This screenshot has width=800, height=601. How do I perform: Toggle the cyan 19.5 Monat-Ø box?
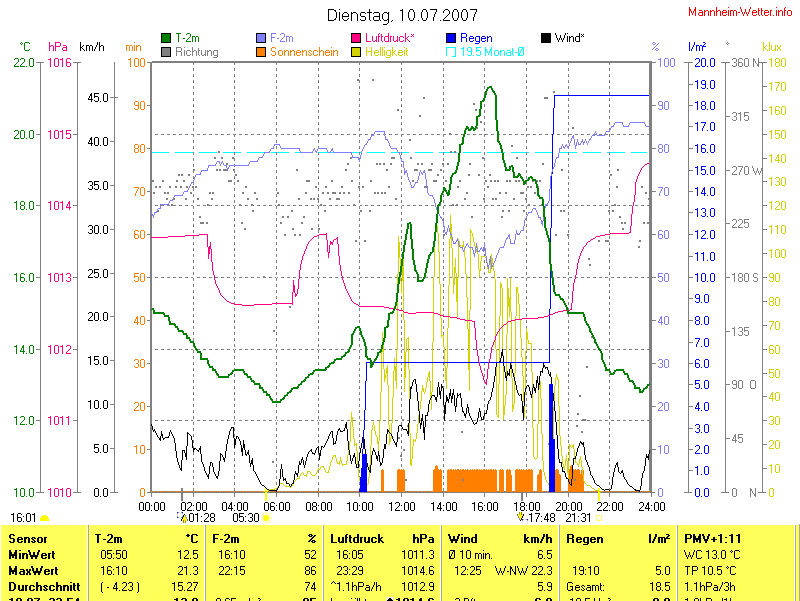pos(451,52)
